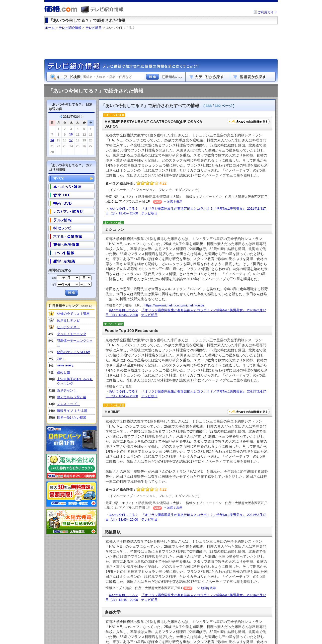Click the period 検索 button in sidebar
Screen dimensions: 322x644
71,293
